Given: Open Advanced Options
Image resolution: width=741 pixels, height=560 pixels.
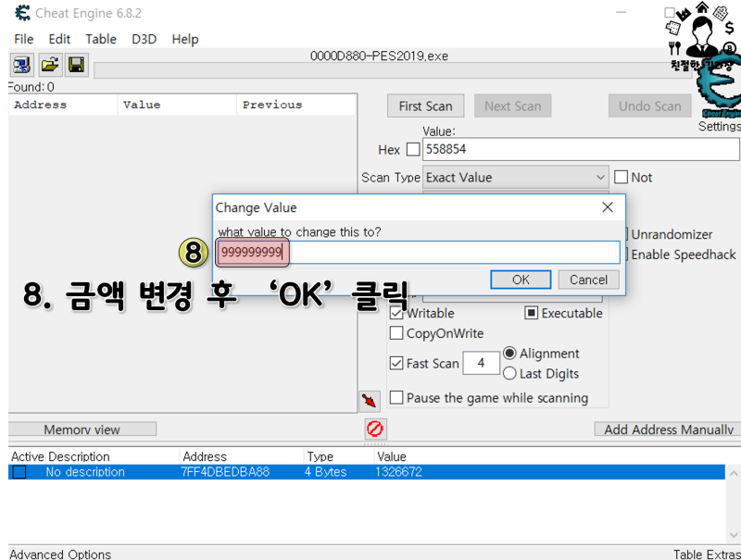Looking at the screenshot, I should coord(60,554).
